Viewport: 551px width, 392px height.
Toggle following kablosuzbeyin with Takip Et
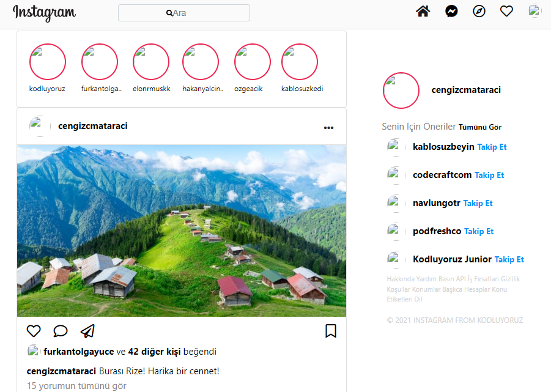(492, 147)
